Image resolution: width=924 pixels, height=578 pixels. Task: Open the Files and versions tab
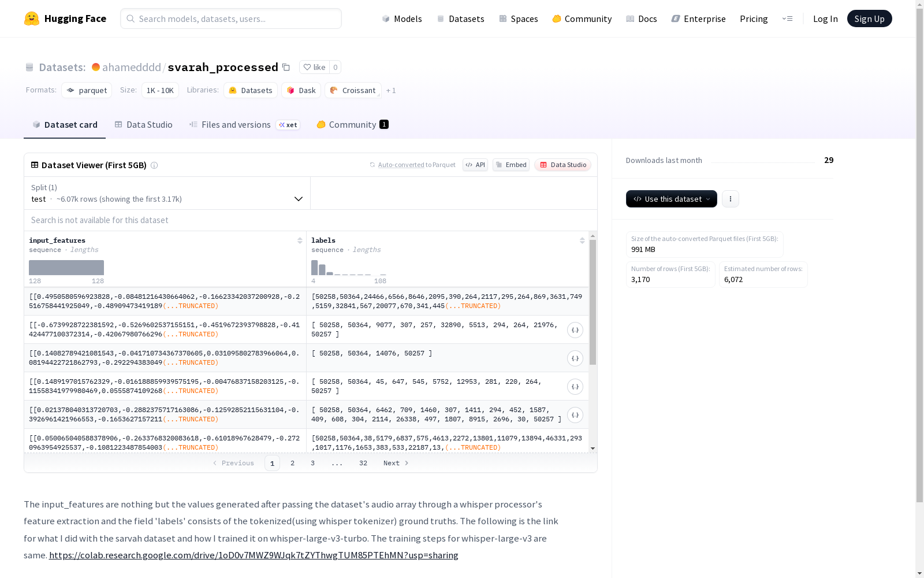click(244, 125)
